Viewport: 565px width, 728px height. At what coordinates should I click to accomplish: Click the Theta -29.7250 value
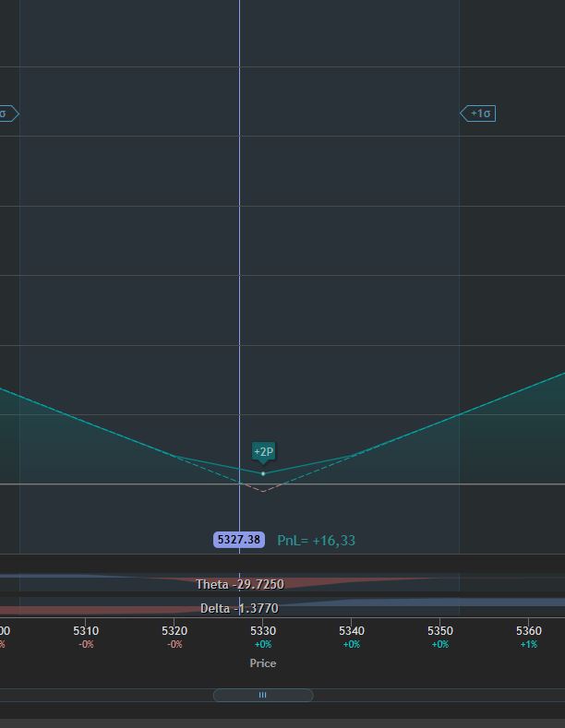[240, 584]
